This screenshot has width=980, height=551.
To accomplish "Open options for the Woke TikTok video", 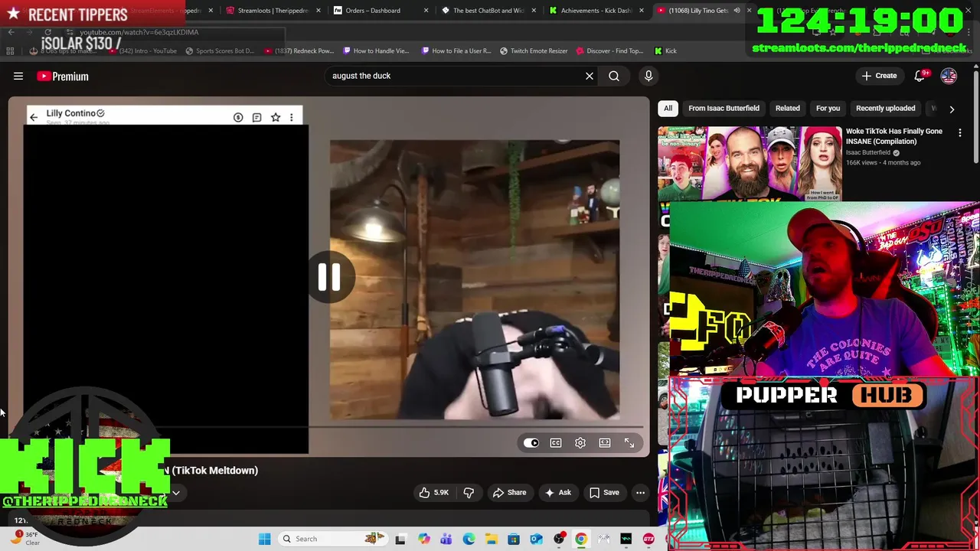I will tap(960, 133).
